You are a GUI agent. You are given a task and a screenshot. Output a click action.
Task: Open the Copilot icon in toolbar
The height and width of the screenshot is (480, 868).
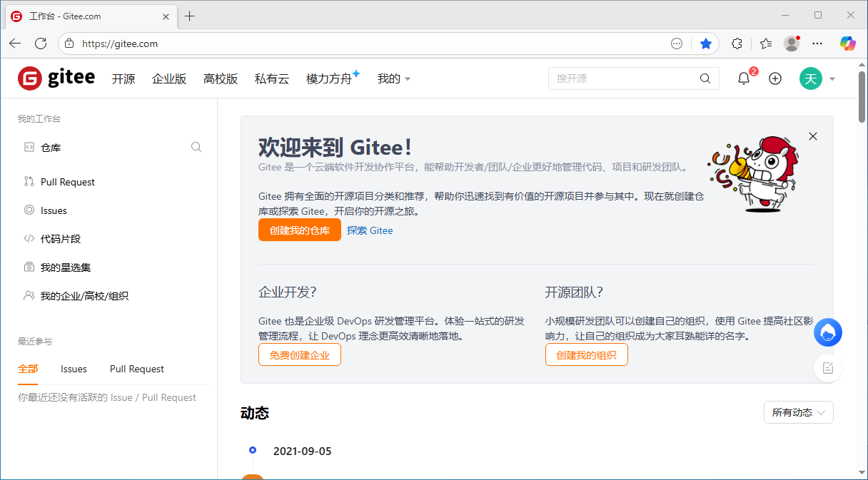[x=848, y=44]
